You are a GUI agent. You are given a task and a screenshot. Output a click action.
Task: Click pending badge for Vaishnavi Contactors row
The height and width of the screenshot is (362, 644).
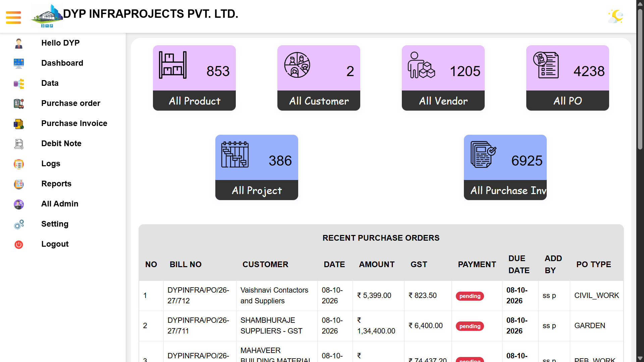[470, 296]
